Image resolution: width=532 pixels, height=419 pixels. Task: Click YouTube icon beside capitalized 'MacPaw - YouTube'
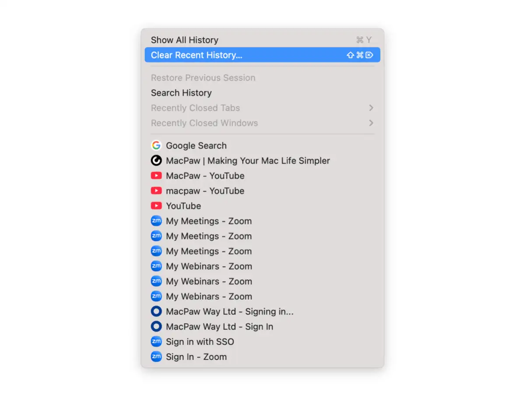coord(156,176)
